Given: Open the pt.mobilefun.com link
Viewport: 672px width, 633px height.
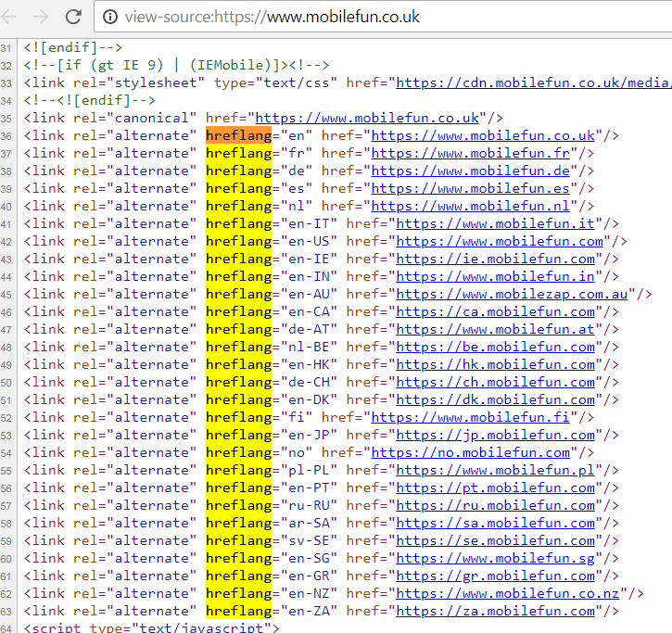Looking at the screenshot, I should pos(496,487).
